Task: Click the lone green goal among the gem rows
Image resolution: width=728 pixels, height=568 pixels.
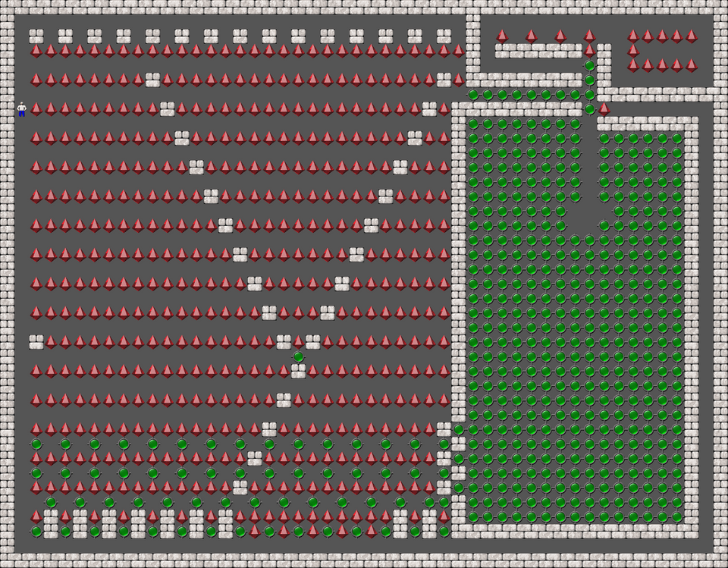Action: (x=298, y=356)
